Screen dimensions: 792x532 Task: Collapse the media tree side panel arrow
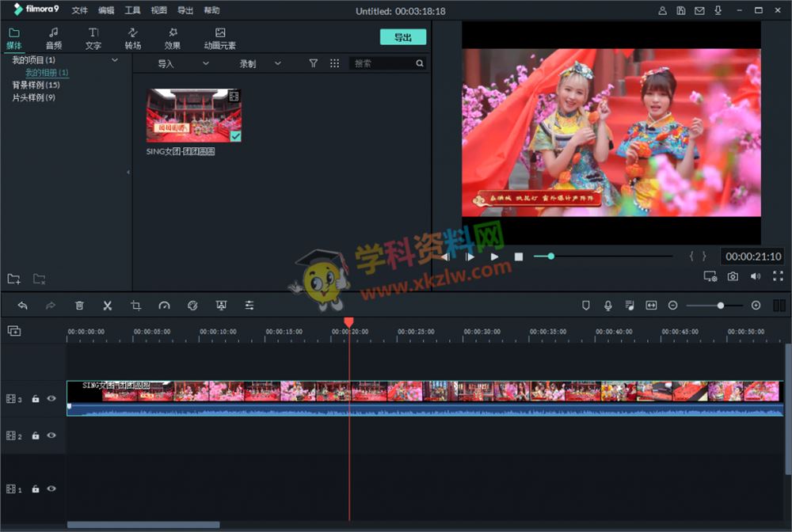[128, 172]
